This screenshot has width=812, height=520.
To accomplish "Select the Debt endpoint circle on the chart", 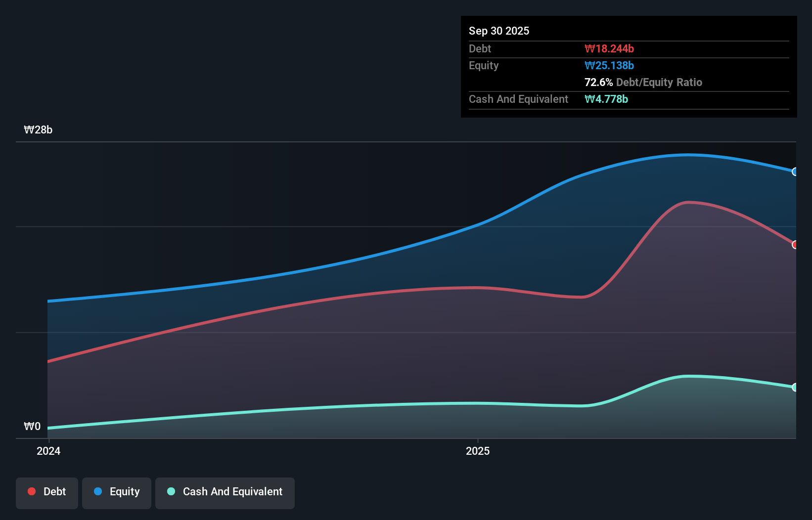I will point(795,245).
